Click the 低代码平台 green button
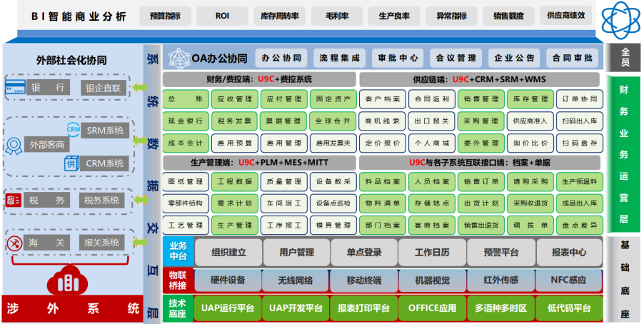 [x=568, y=308]
